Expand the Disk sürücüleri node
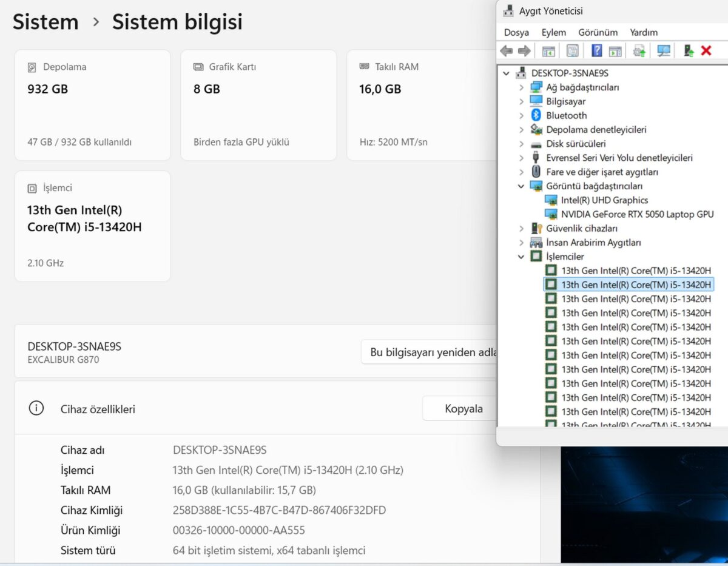This screenshot has height=566, width=728. [x=521, y=144]
